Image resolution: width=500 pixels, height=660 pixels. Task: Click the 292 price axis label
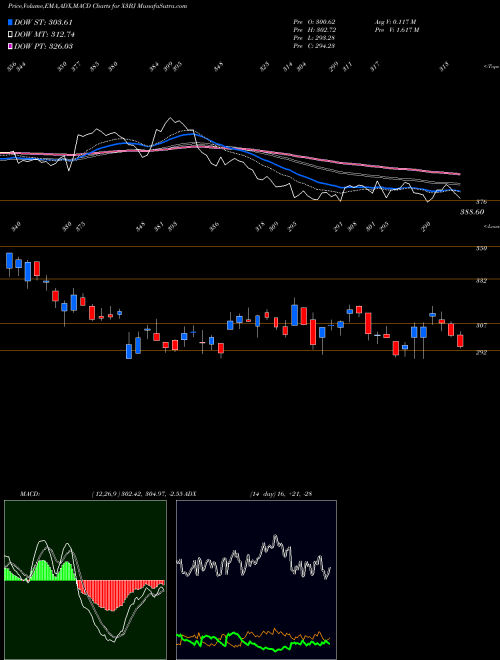pos(481,353)
